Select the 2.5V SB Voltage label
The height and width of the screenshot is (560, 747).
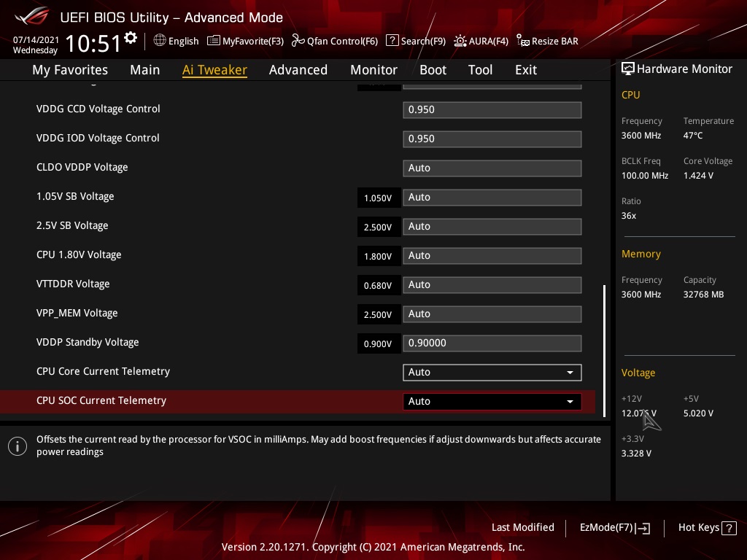point(72,226)
